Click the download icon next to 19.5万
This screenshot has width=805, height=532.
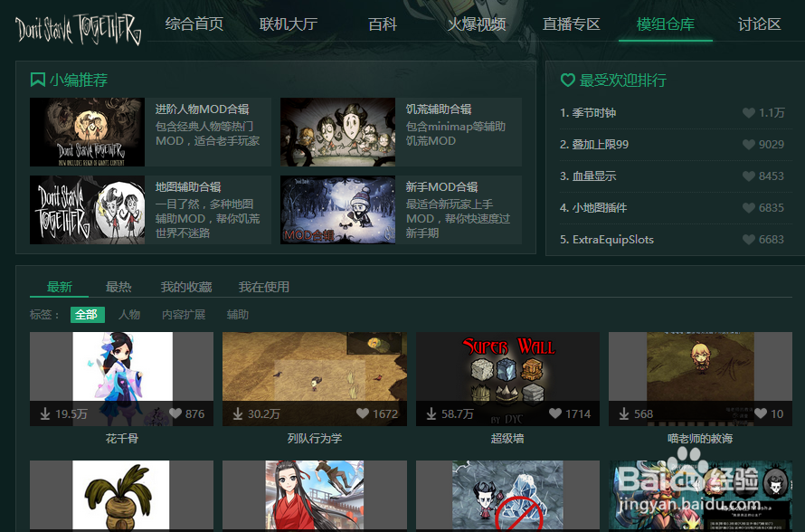pyautogui.click(x=45, y=413)
